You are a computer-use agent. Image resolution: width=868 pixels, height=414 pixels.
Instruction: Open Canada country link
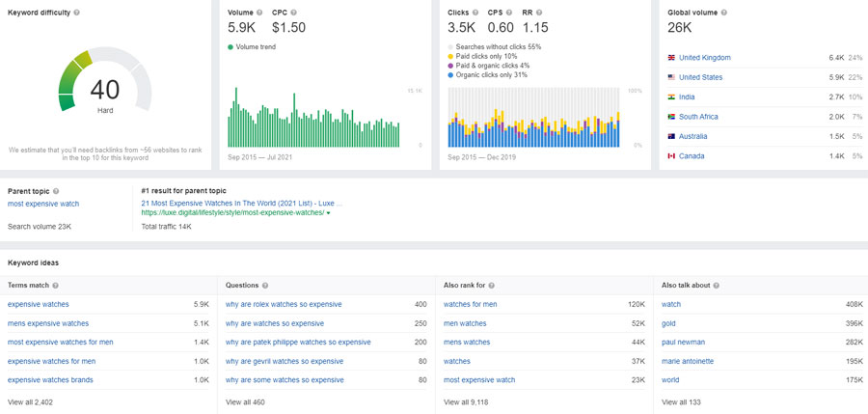(x=692, y=156)
